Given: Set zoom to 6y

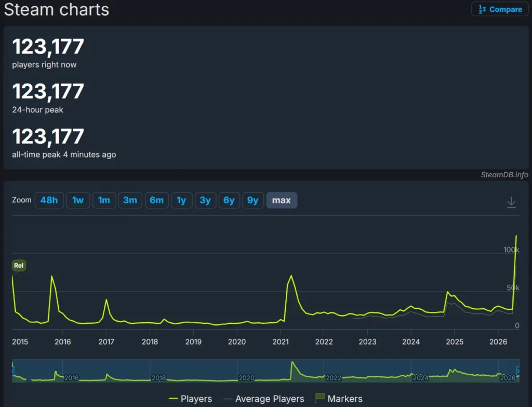Looking at the screenshot, I should coord(229,200).
